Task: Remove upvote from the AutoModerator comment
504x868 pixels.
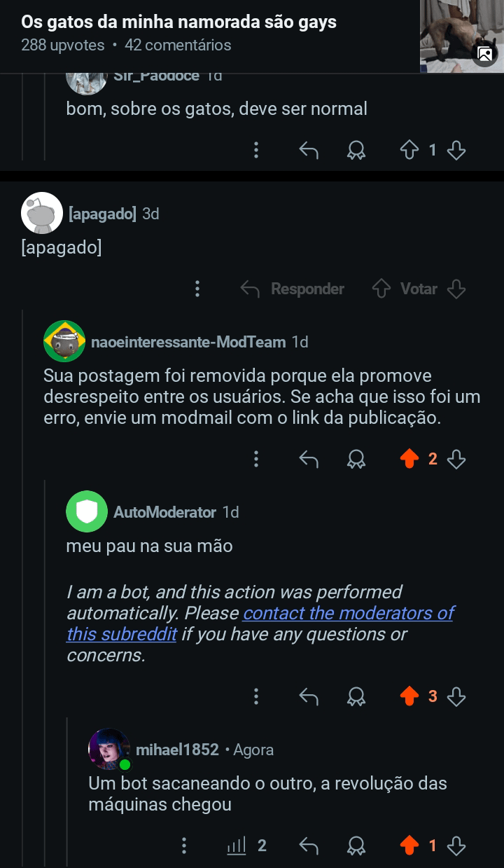Action: coord(409,696)
